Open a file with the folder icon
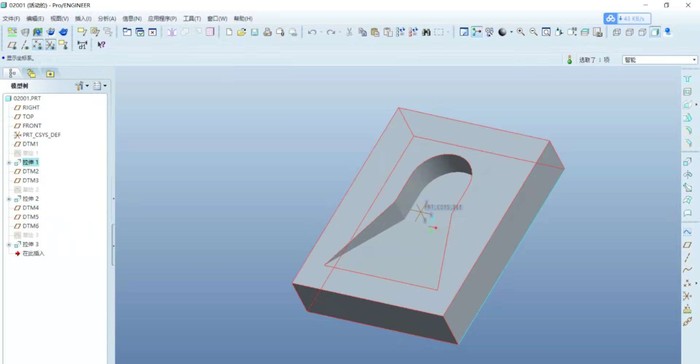 click(x=242, y=32)
